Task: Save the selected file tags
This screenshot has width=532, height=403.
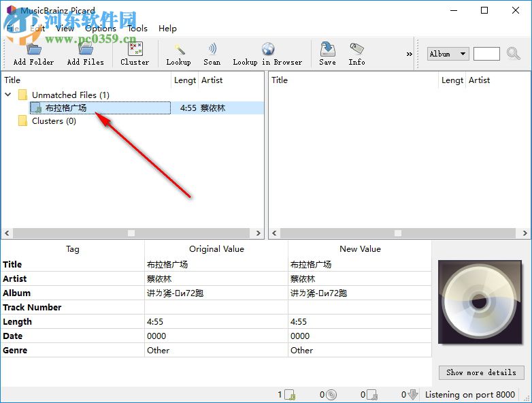Action: click(x=327, y=54)
